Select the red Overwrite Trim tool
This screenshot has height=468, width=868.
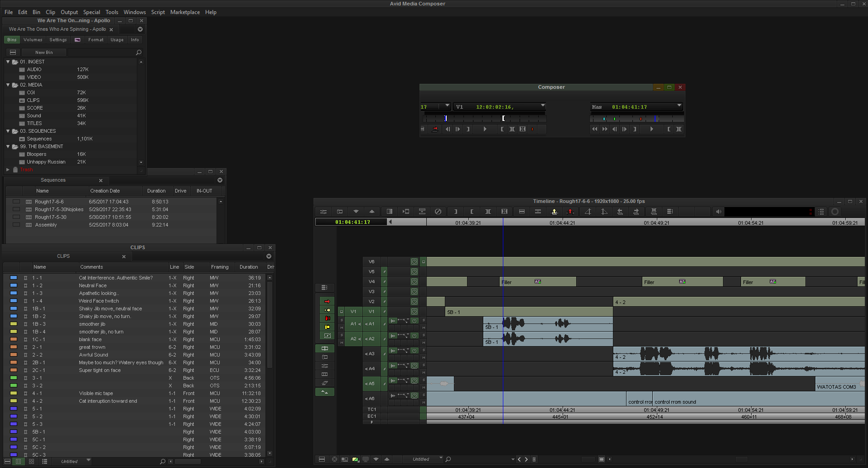click(x=327, y=318)
